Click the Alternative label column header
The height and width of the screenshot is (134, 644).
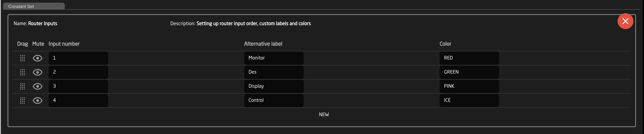(263, 44)
